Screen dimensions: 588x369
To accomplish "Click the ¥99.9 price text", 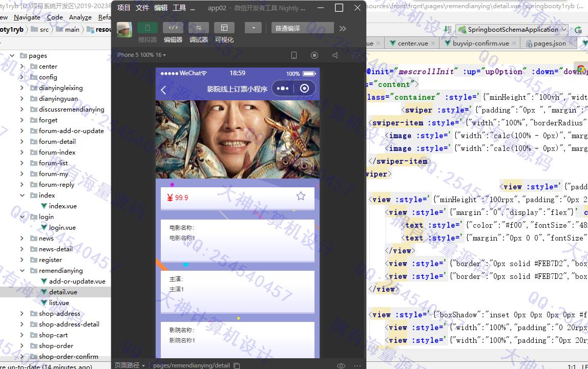I will point(178,198).
